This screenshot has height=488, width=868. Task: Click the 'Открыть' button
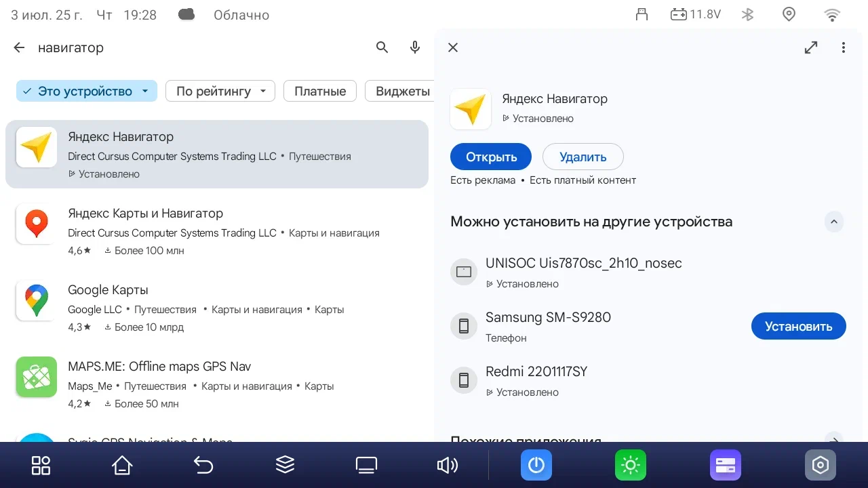tap(491, 157)
